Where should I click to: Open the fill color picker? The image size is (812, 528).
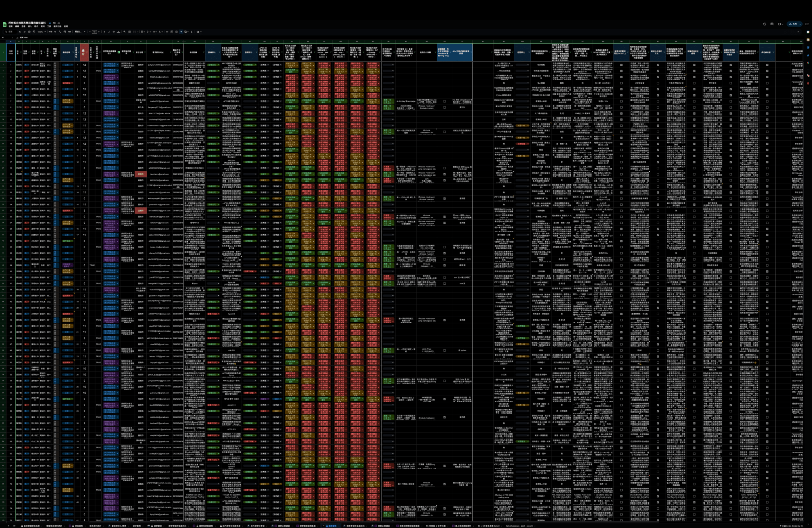click(124, 32)
